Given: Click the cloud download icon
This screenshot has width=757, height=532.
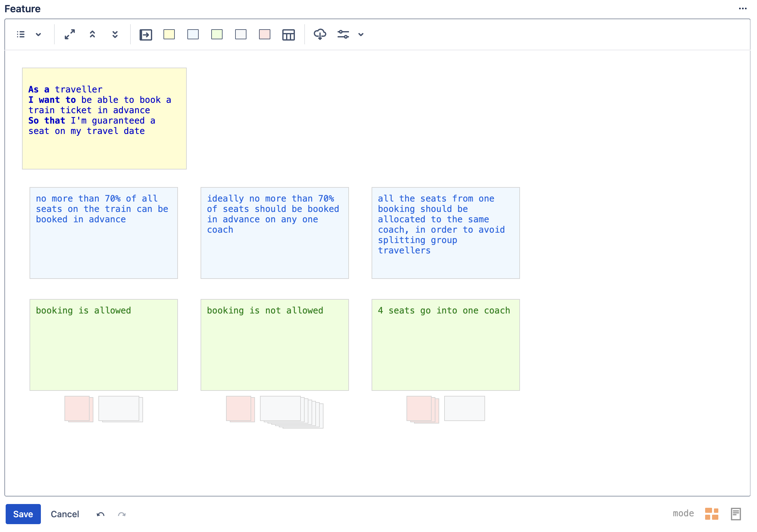Looking at the screenshot, I should [x=320, y=34].
